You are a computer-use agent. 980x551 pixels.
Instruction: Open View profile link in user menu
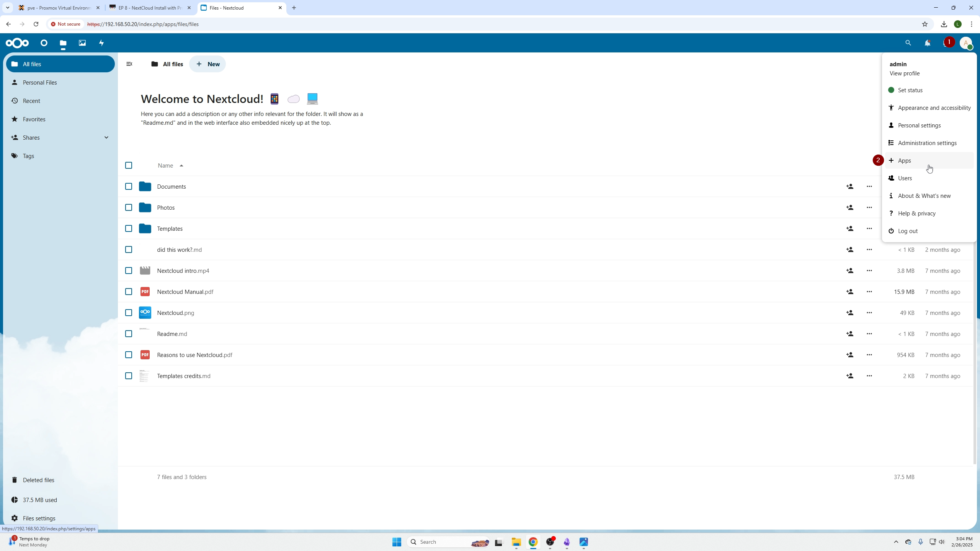905,73
